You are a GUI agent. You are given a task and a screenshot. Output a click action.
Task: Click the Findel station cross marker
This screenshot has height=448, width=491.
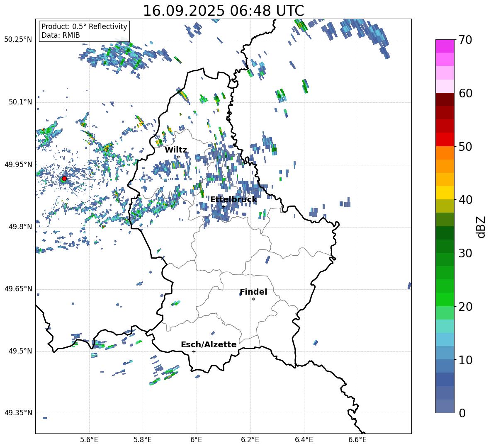point(253,299)
